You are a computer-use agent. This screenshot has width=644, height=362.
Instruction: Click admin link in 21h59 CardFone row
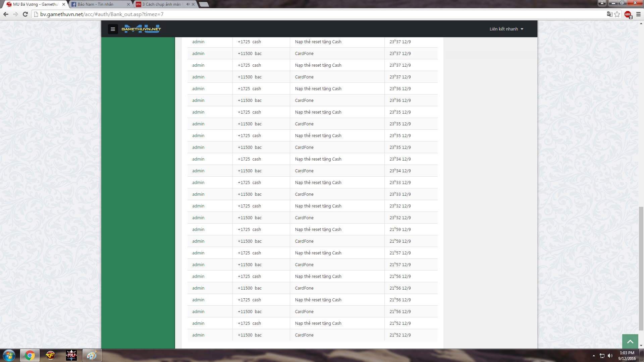198,241
